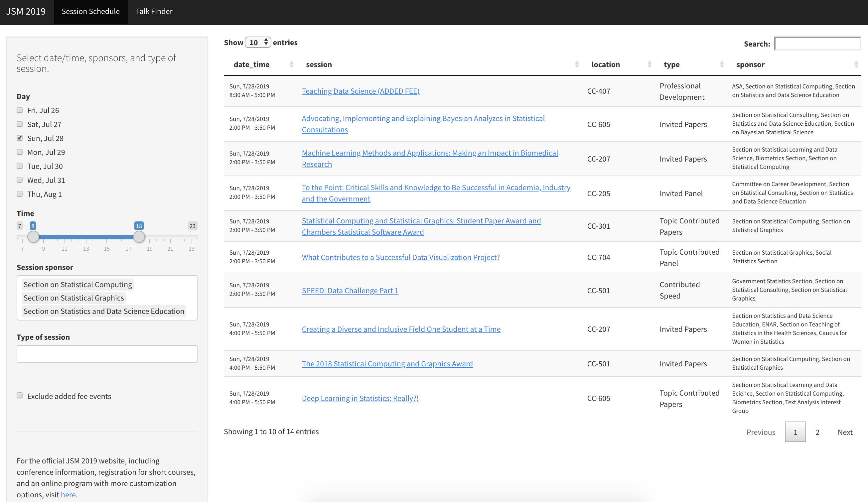The height and width of the screenshot is (502, 868).
Task: Go to page 2 of entries
Action: click(x=817, y=432)
